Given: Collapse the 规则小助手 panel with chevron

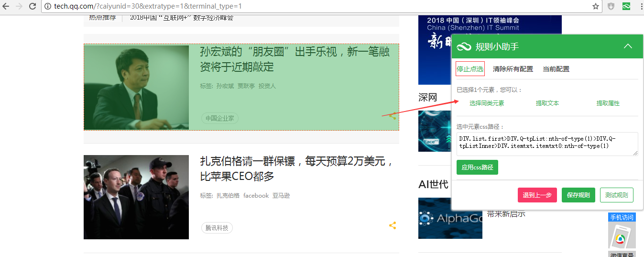Looking at the screenshot, I should pyautogui.click(x=628, y=46).
